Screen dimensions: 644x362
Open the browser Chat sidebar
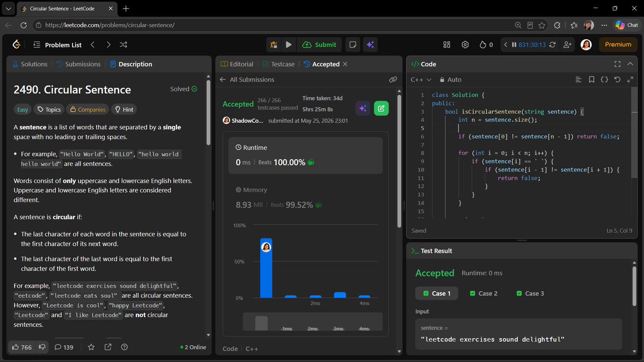[626, 25]
